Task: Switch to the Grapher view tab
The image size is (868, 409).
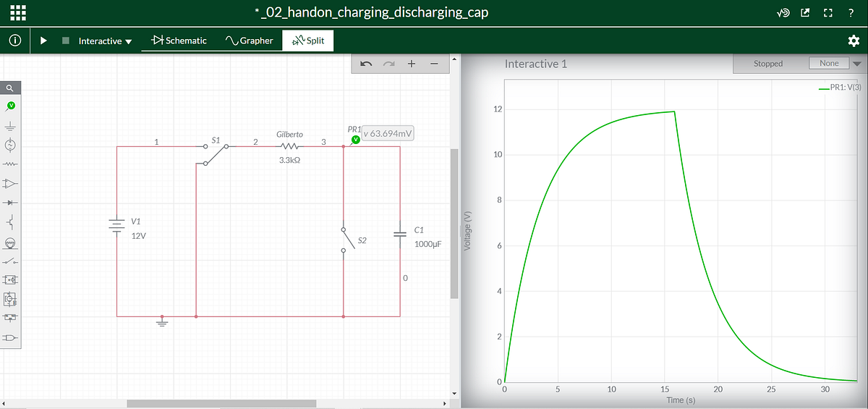Action: pos(250,41)
